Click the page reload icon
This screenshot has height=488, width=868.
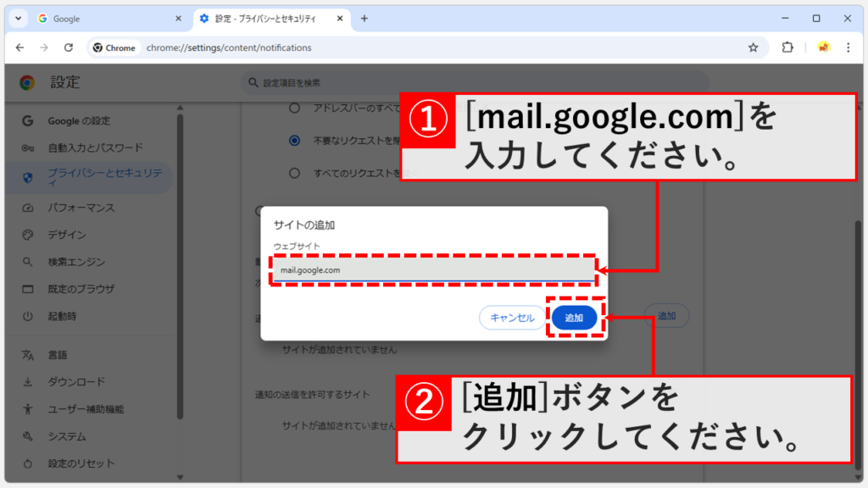click(x=70, y=47)
